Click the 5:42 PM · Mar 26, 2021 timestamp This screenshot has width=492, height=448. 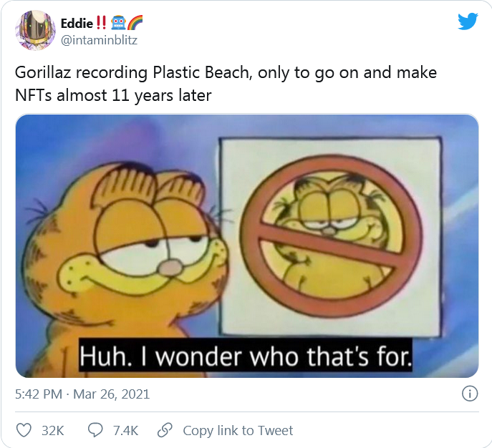[82, 394]
